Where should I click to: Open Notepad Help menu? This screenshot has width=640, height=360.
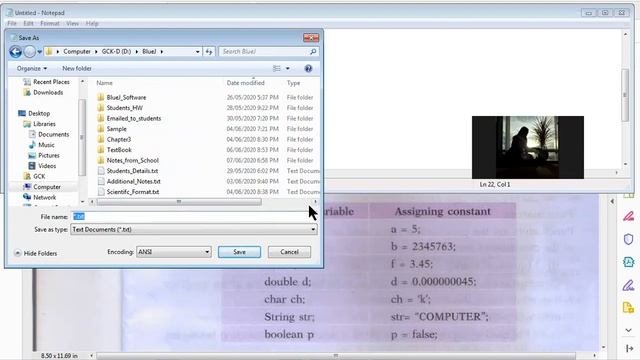pyautogui.click(x=92, y=24)
